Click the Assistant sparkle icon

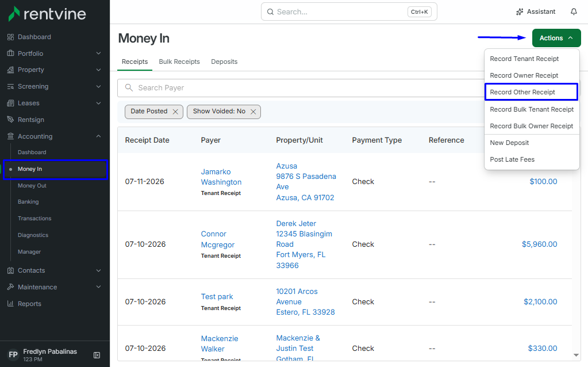pos(520,12)
